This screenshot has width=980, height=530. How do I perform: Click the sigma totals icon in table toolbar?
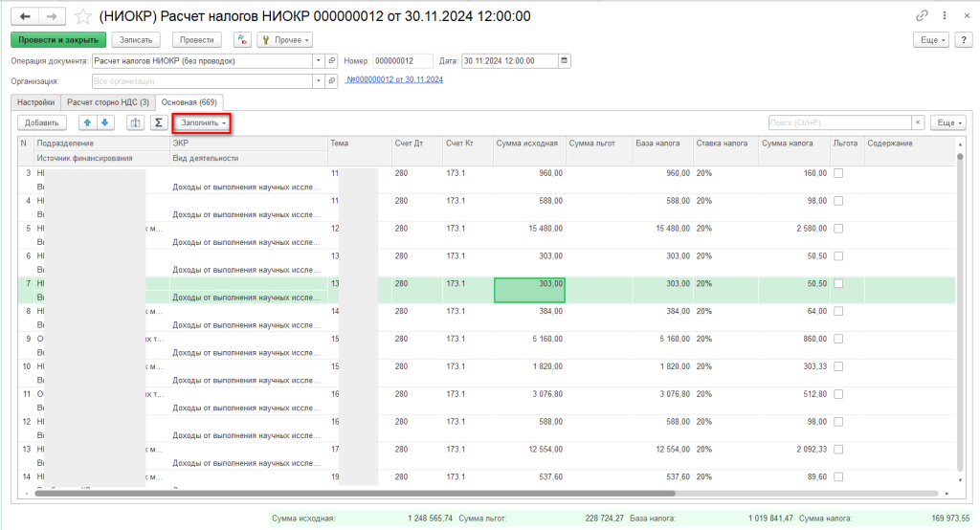tap(159, 122)
